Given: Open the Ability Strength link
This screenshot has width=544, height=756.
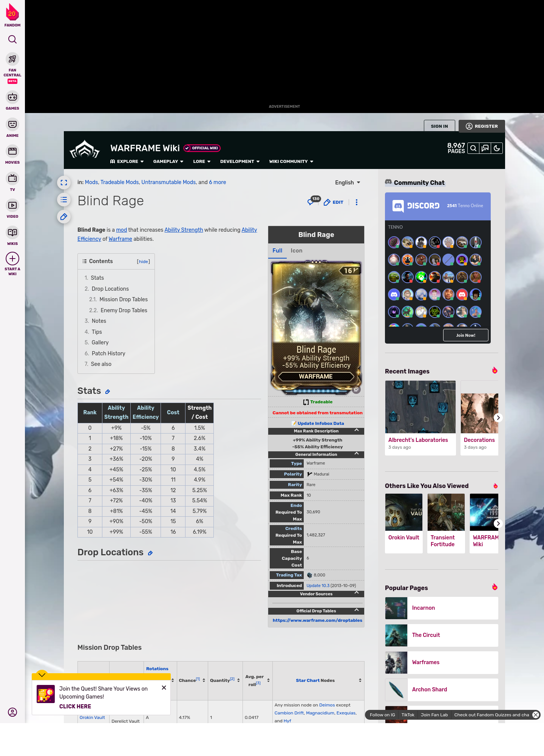Looking at the screenshot, I should [x=184, y=230].
